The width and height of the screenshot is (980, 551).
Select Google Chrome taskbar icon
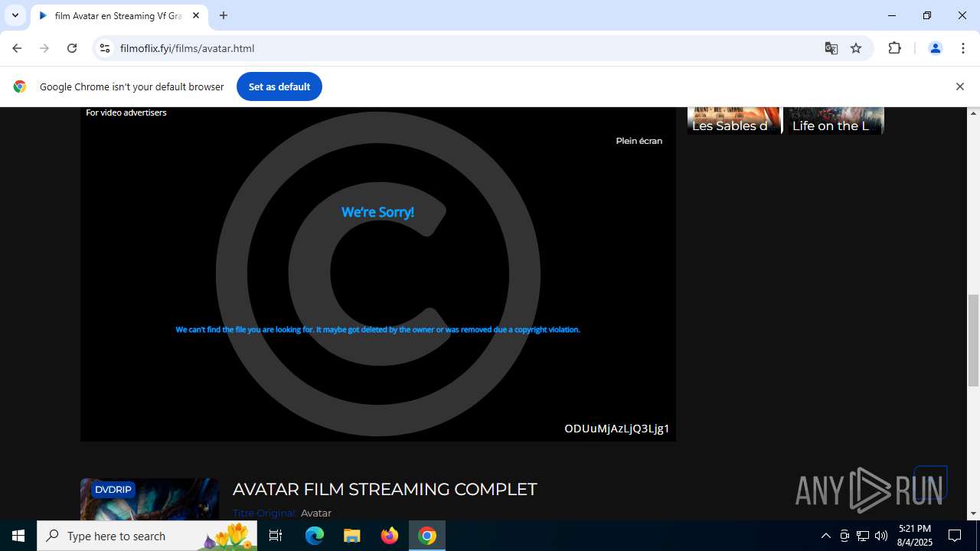coord(427,536)
